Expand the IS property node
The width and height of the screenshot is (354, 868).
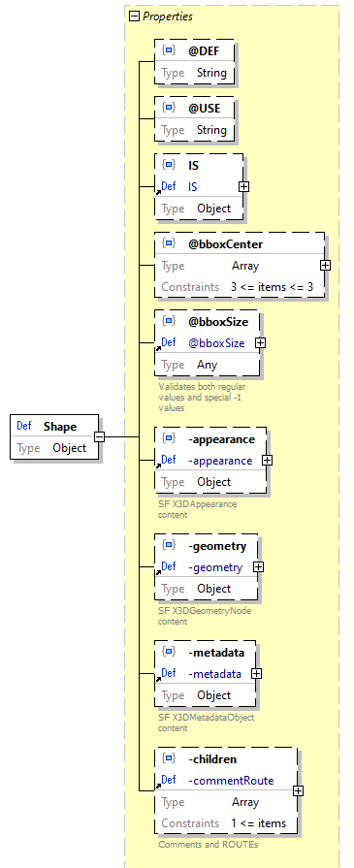pos(243,186)
